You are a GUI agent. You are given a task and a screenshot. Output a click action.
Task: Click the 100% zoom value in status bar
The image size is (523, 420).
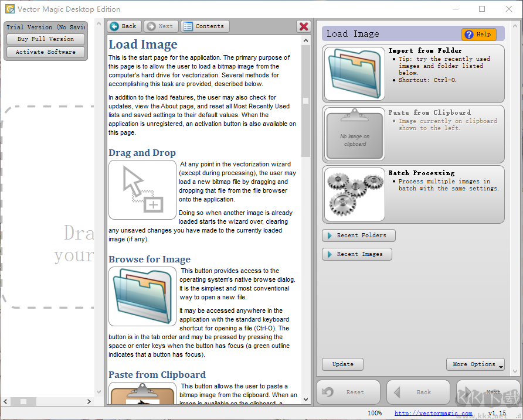tap(375, 414)
